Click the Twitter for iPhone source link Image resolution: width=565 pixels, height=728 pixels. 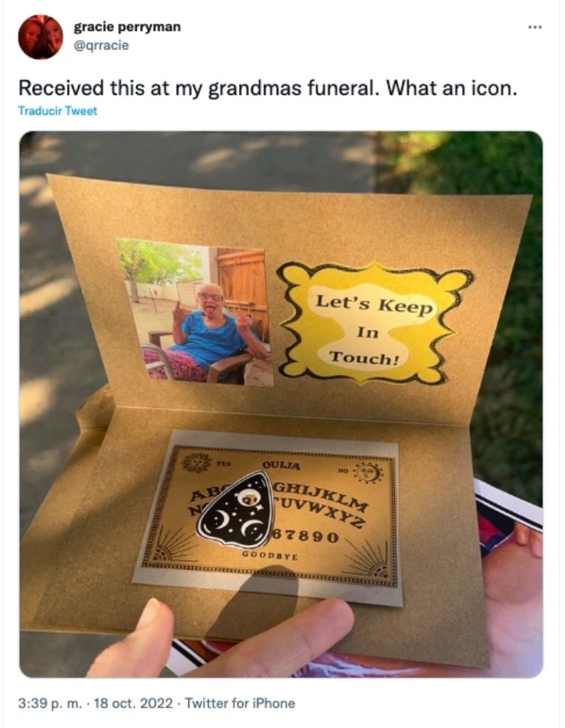(x=240, y=704)
